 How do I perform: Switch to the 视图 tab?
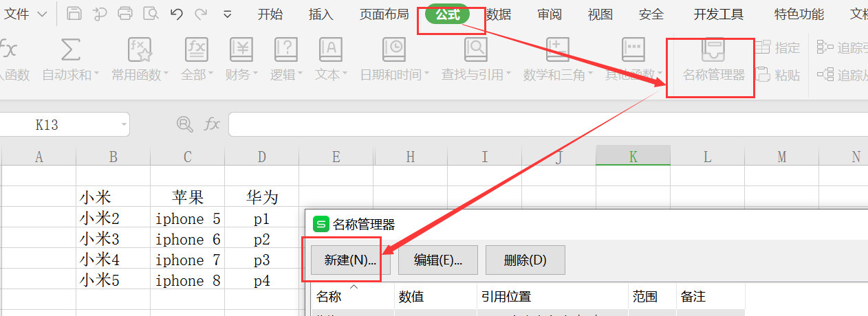pyautogui.click(x=600, y=14)
